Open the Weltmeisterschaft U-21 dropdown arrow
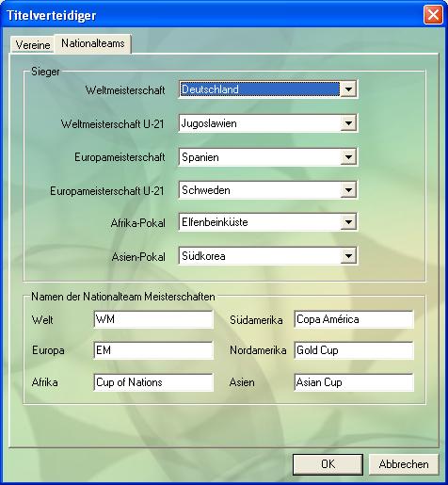448x485 pixels. point(348,123)
